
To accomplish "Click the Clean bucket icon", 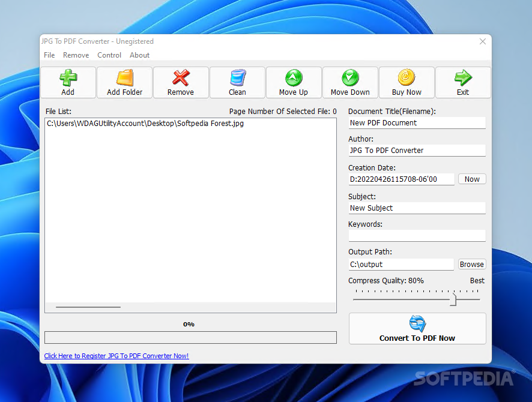I will pyautogui.click(x=238, y=77).
